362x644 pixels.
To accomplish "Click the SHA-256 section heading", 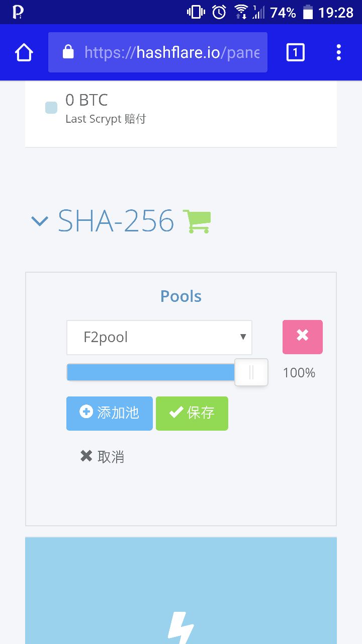I will point(116,221).
